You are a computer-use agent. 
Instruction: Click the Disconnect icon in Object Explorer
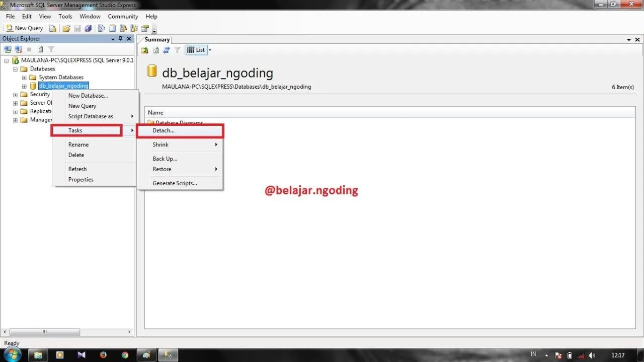click(x=19, y=49)
